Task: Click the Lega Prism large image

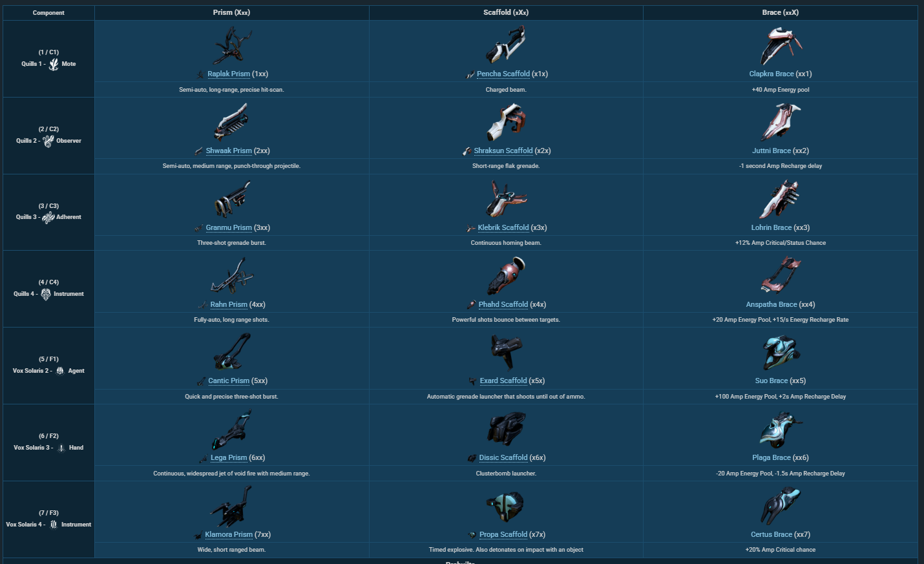Action: 232,429
